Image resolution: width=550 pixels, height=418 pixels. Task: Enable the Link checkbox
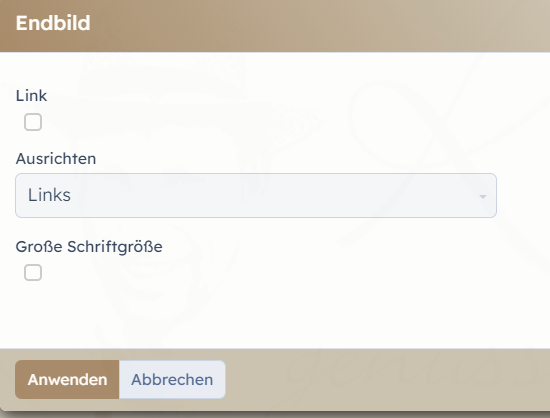33,122
